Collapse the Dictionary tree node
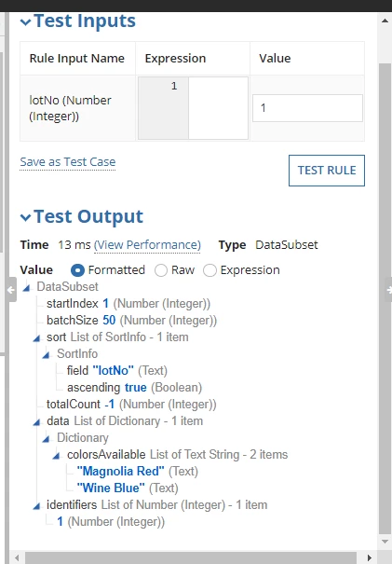 point(47,439)
